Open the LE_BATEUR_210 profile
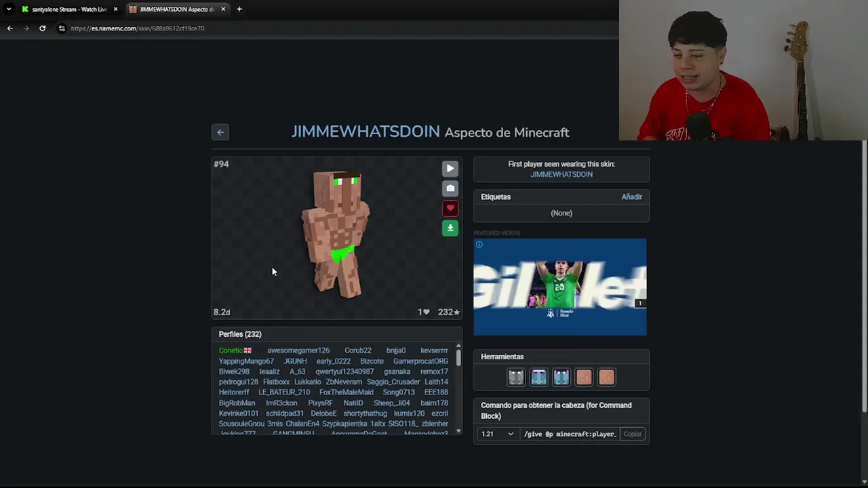This screenshot has width=868, height=488. pyautogui.click(x=284, y=392)
